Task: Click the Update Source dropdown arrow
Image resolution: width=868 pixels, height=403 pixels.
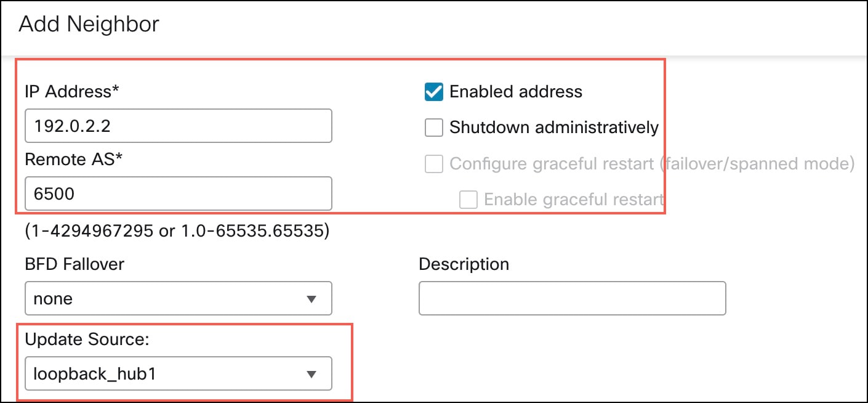Action: (x=311, y=374)
